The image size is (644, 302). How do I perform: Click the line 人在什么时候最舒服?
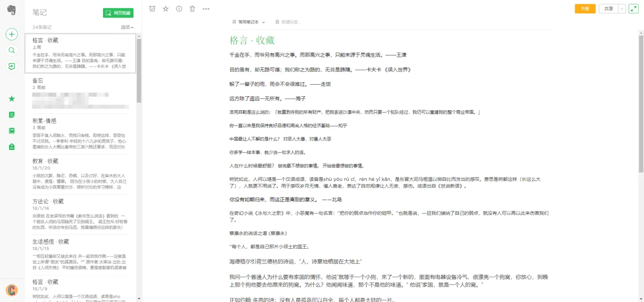pyautogui.click(x=297, y=166)
